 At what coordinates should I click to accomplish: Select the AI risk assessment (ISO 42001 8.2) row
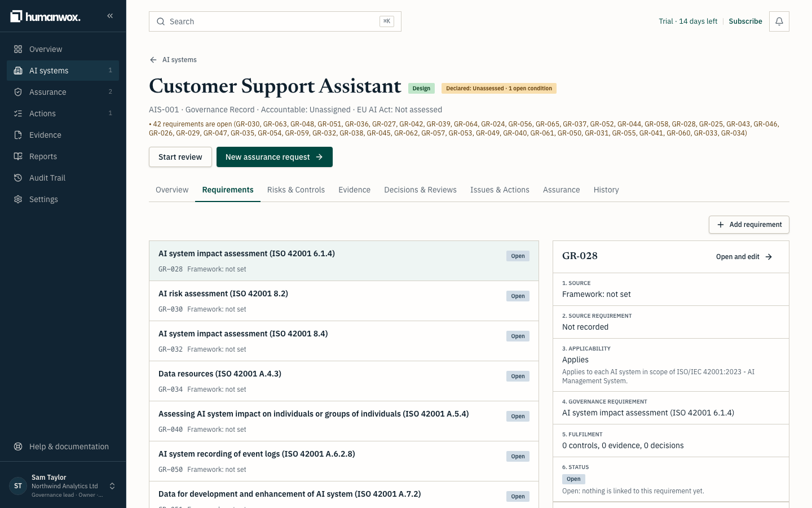coord(344,301)
